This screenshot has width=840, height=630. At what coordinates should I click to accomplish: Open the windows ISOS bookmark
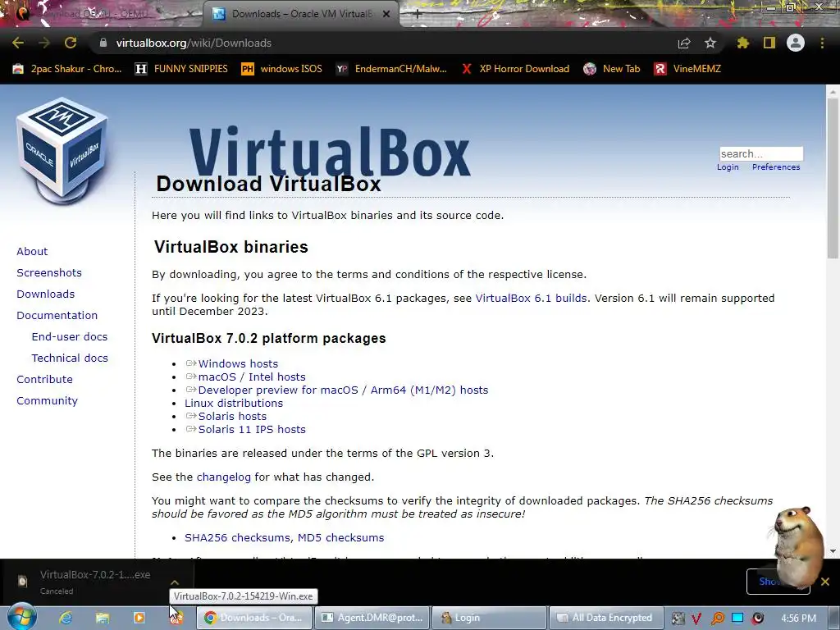tap(282, 69)
